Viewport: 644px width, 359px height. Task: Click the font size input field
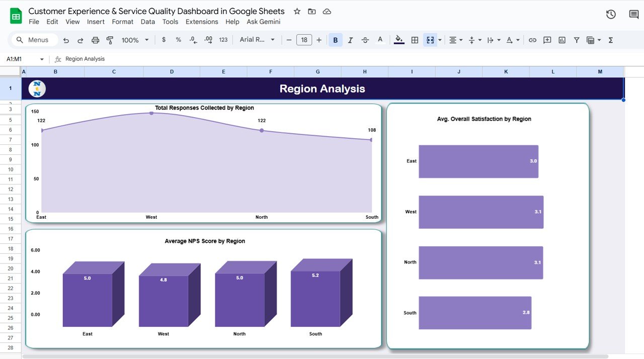pos(304,40)
